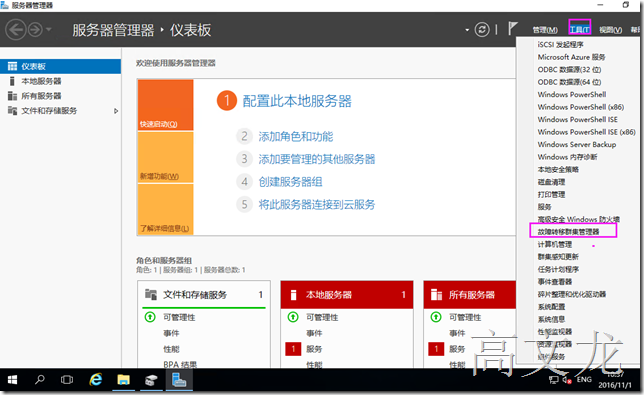Open Task View on taskbar
Image resolution: width=644 pixels, height=395 pixels.
pos(67,380)
